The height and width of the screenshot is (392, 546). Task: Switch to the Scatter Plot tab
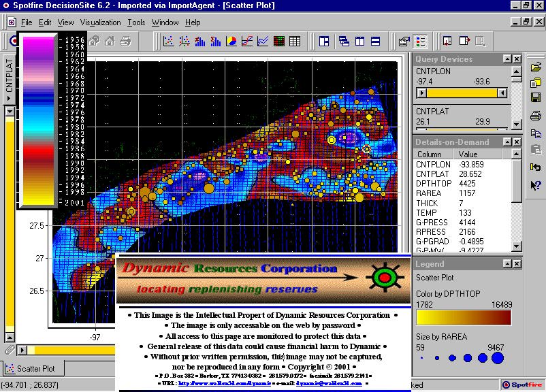click(x=34, y=369)
